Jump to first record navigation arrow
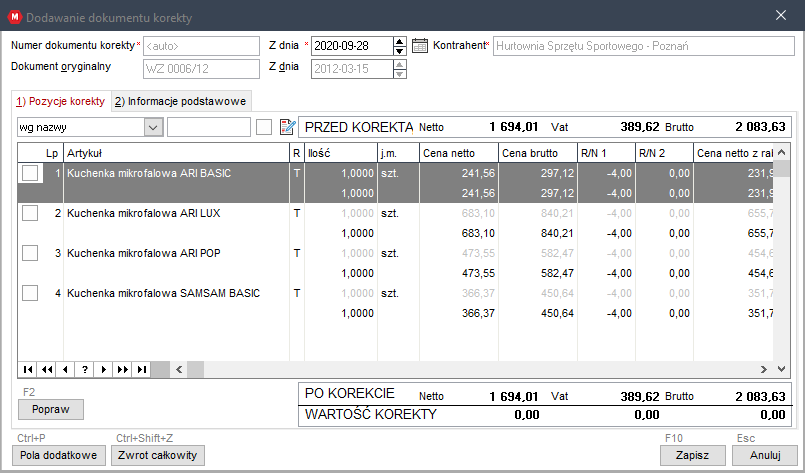This screenshot has width=805, height=475. (28, 369)
